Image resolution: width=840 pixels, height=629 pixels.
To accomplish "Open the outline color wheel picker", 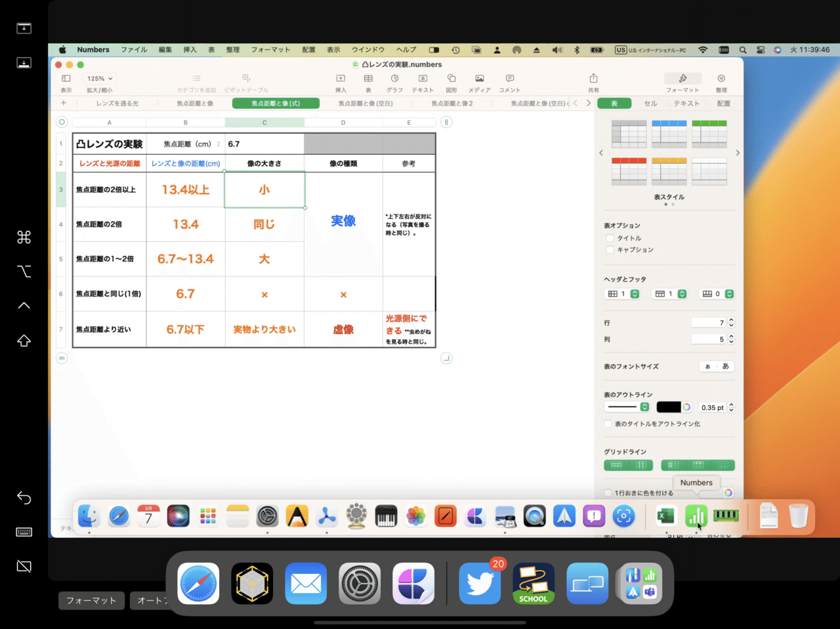I will [x=687, y=407].
